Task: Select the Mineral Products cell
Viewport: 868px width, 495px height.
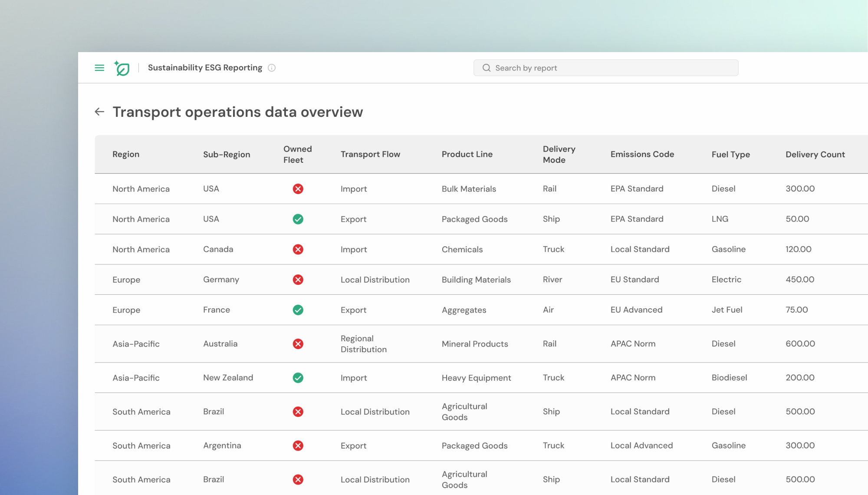Action: [x=475, y=344]
